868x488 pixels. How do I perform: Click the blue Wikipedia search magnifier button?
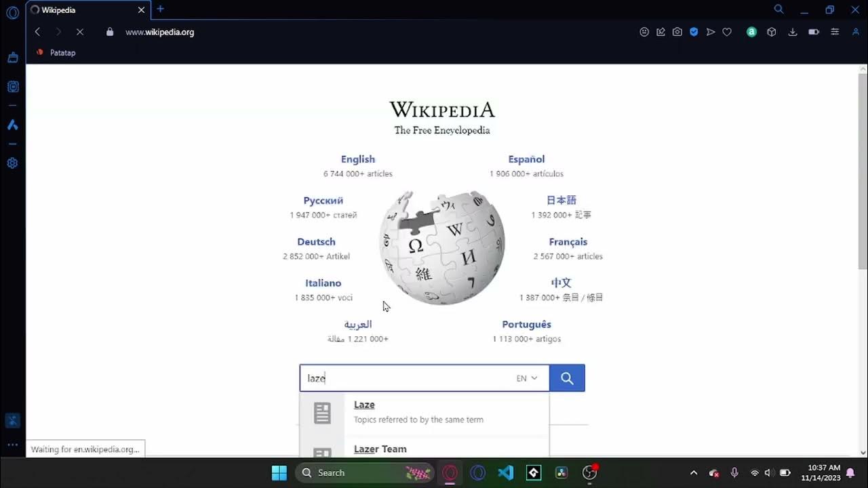(x=567, y=378)
